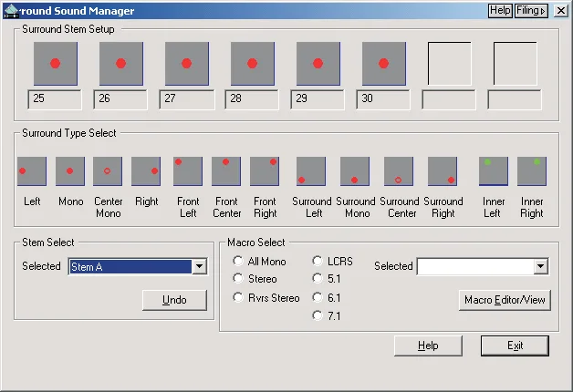Open the Macro Select dropdown arrow
This screenshot has width=573, height=392.
pos(540,266)
